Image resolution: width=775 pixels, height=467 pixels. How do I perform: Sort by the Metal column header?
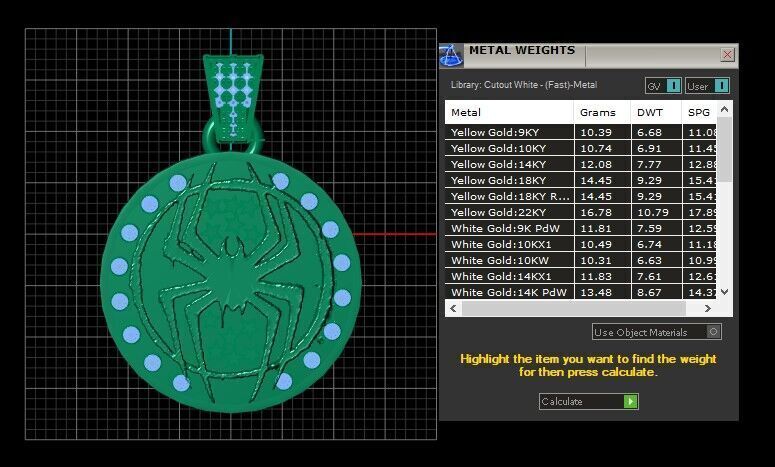click(509, 112)
